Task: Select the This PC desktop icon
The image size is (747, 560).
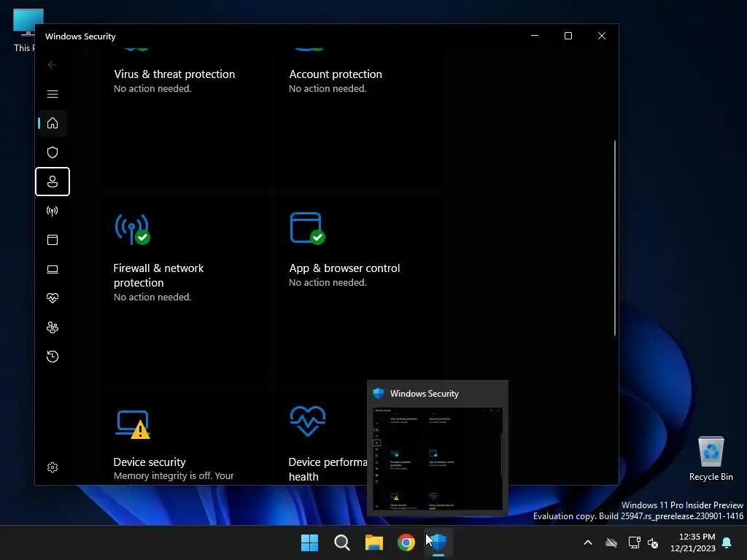Action: pyautogui.click(x=24, y=31)
